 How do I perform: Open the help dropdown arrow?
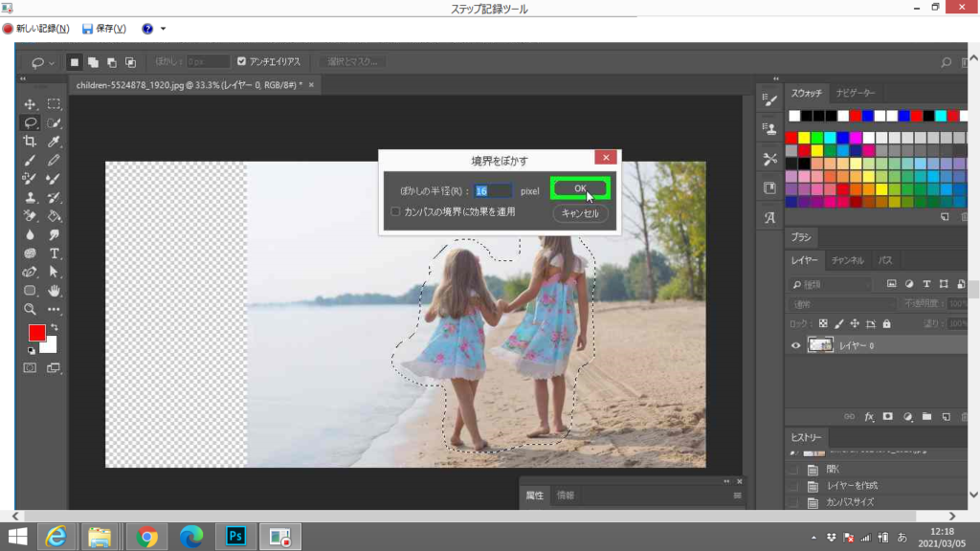(163, 29)
